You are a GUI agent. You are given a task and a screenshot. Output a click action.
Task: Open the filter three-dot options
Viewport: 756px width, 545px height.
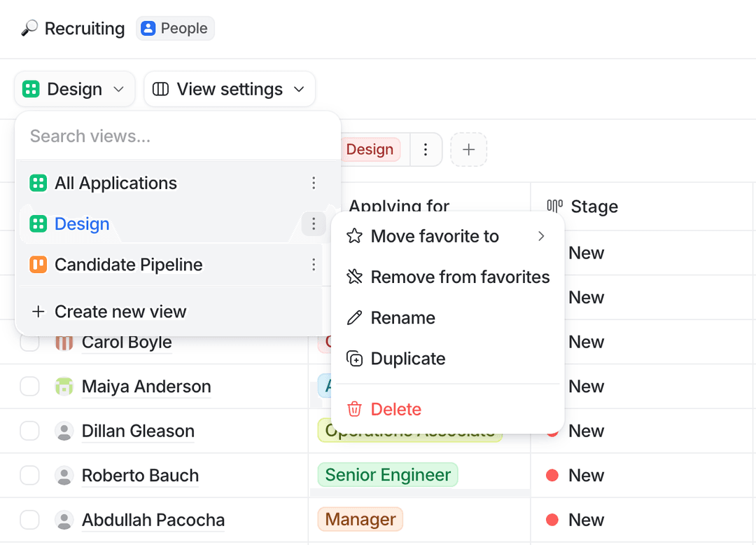[426, 149]
